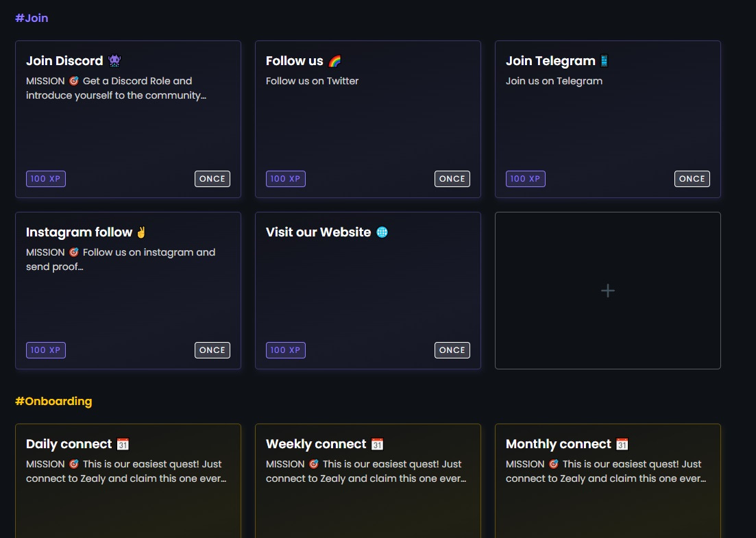Click the ONCE tag on Join Discord card
The width and height of the screenshot is (756, 538).
pos(212,179)
